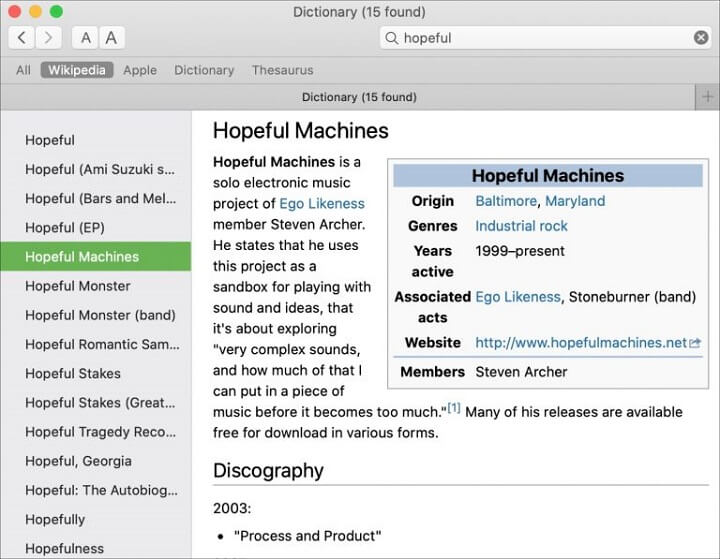Select highlighted Hopeful Machines list entry
The image size is (720, 559).
(96, 256)
